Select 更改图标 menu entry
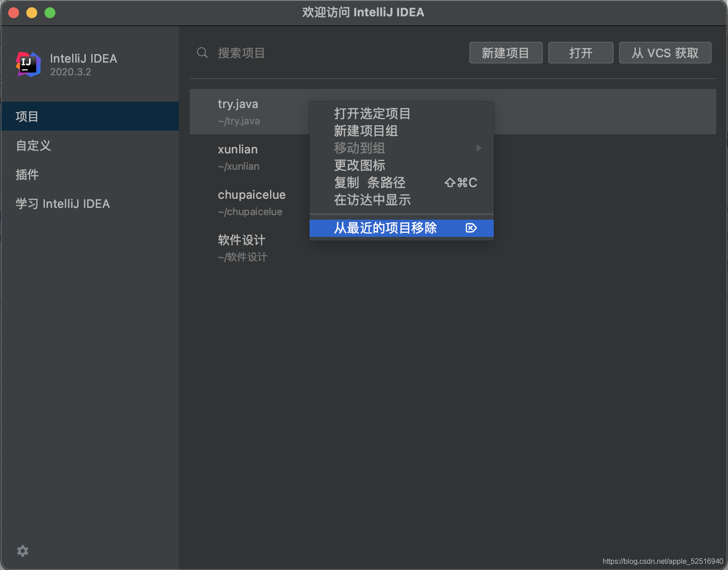This screenshot has height=570, width=728. 402,165
